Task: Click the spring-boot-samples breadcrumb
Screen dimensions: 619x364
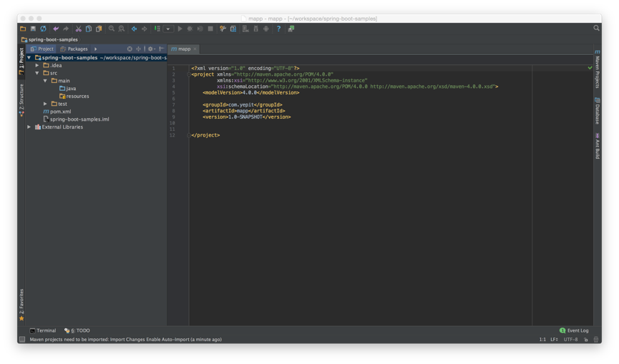Action: point(50,39)
